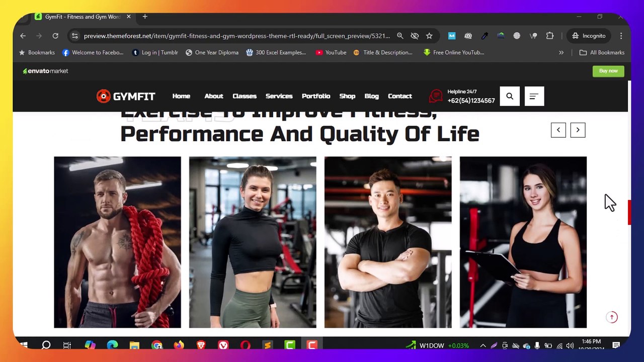Select the woman holding clipboard photo

[523, 242]
